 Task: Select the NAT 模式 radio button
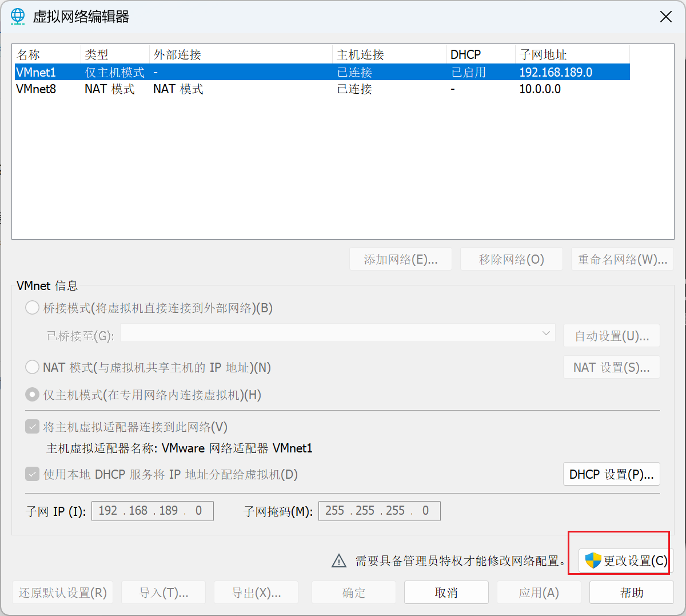pyautogui.click(x=32, y=367)
